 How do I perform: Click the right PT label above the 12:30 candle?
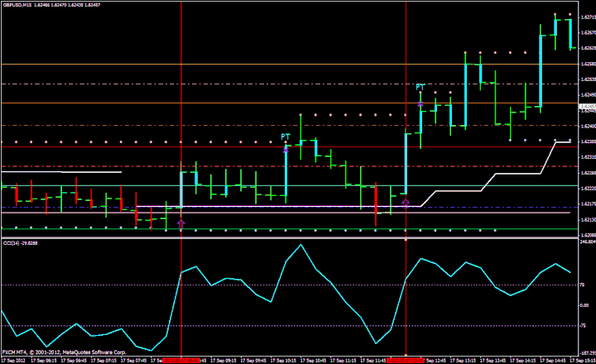pos(420,88)
